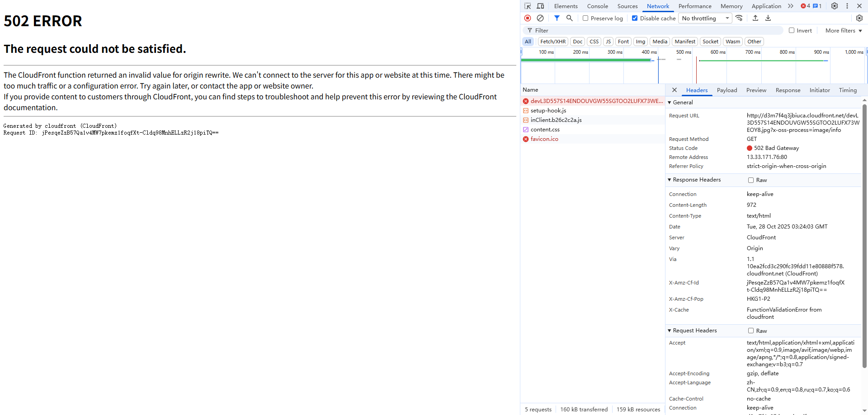Enable Preserve log checkbox

(x=585, y=18)
